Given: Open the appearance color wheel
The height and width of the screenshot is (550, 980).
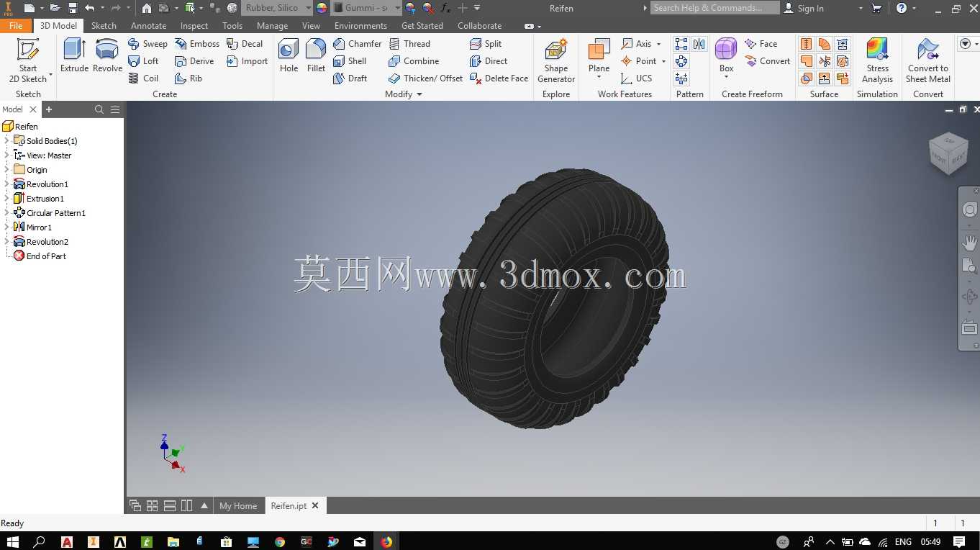Looking at the screenshot, I should pyautogui.click(x=321, y=8).
